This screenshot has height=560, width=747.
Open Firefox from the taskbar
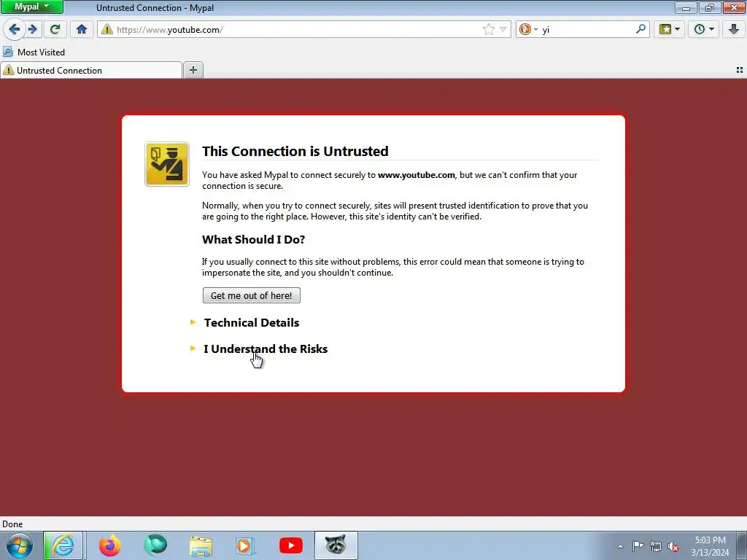[109, 545]
